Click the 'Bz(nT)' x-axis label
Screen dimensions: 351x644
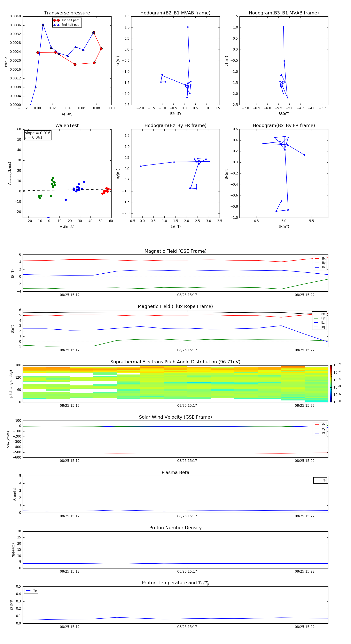pyautogui.click(x=175, y=227)
